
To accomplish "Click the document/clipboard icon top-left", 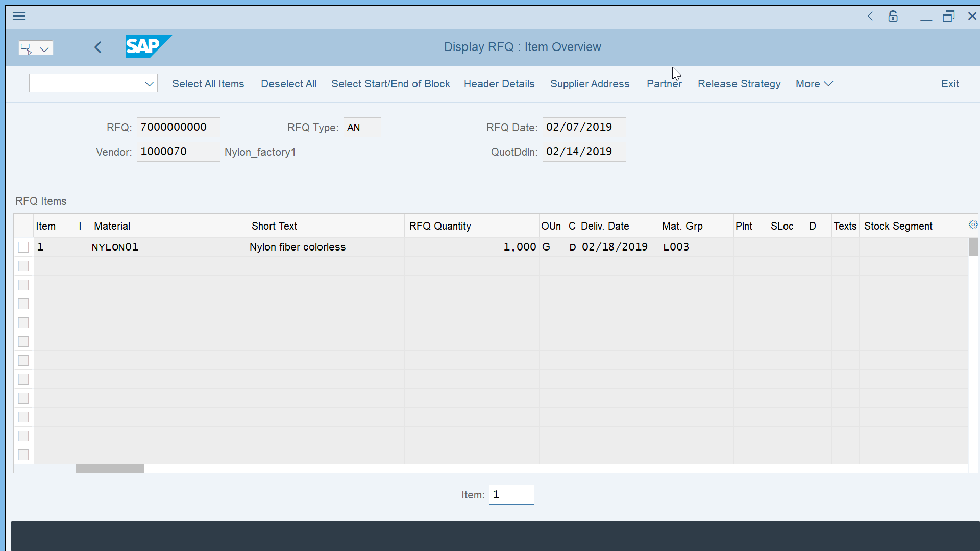I will (x=27, y=48).
